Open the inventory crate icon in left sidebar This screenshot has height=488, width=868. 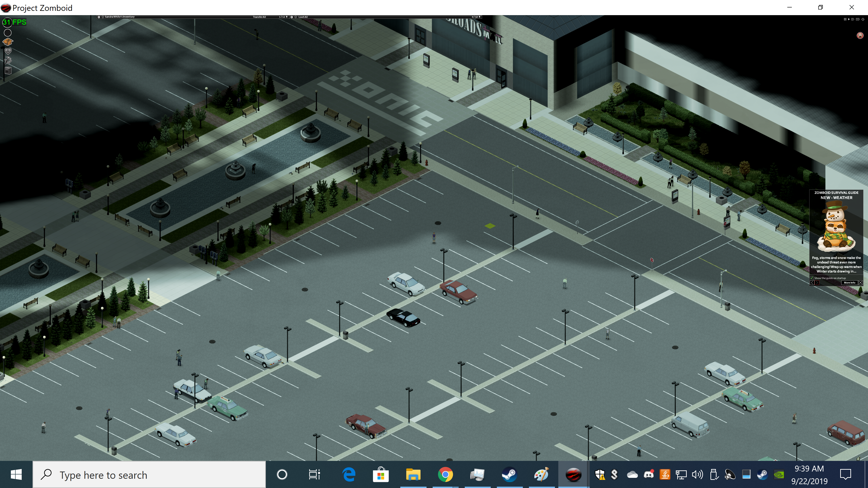click(x=8, y=42)
